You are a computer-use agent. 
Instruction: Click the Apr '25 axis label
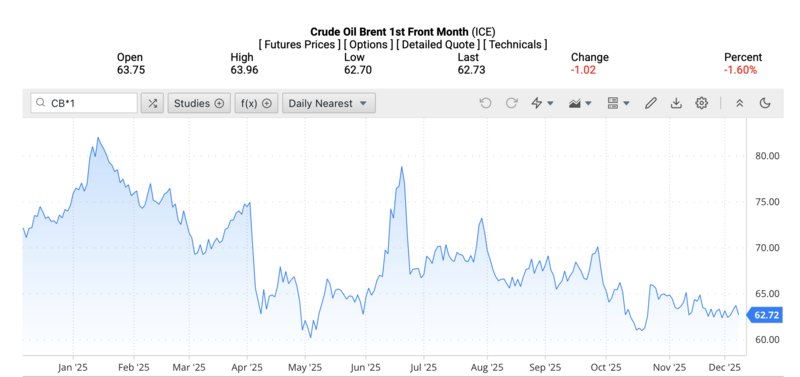click(x=247, y=367)
